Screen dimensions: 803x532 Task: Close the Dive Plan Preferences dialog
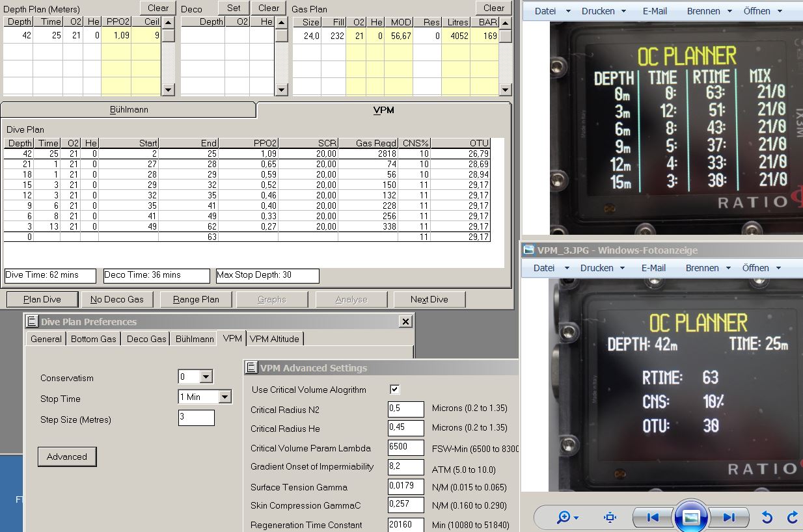click(405, 321)
